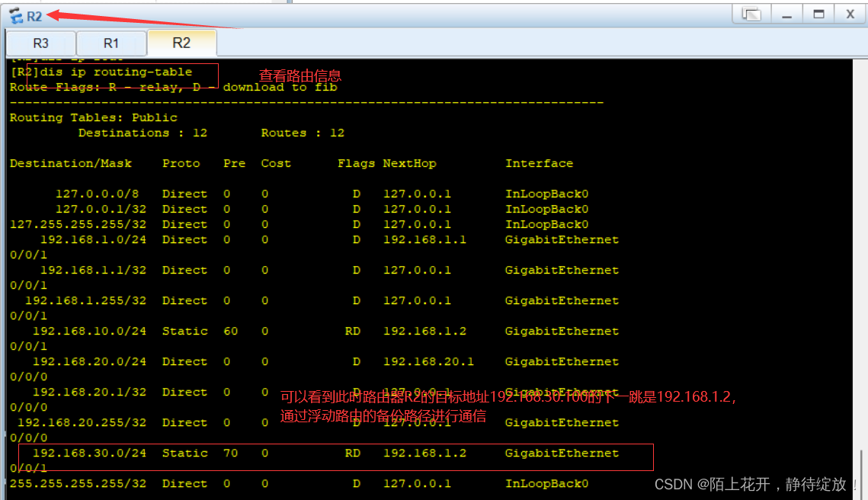Click the 'Routing Tables: Public' line
Viewport: 868px width, 500px height.
point(94,117)
